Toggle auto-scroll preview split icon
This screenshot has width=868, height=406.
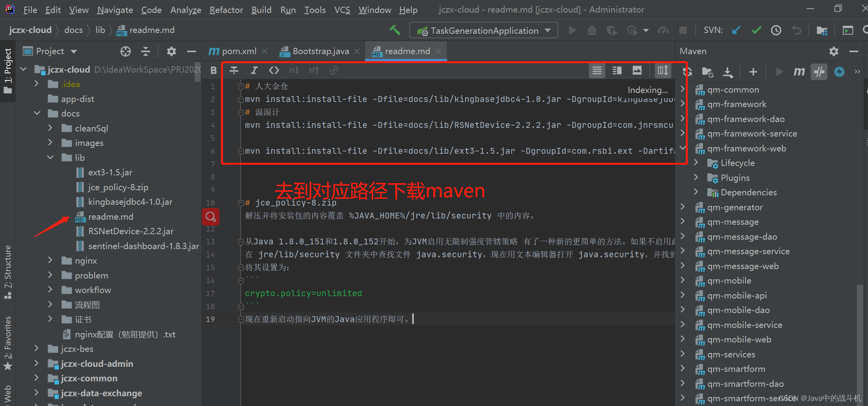pyautogui.click(x=663, y=70)
